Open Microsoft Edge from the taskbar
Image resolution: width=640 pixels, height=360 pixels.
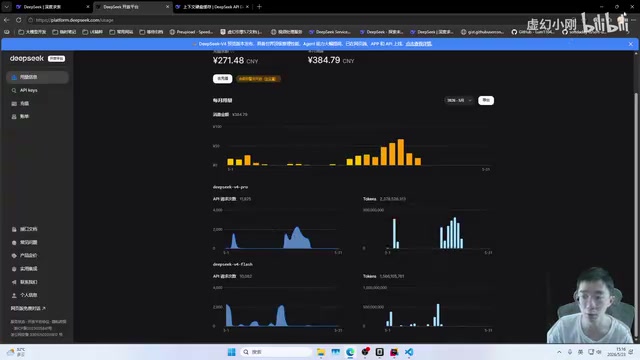pyautogui.click(x=350, y=352)
